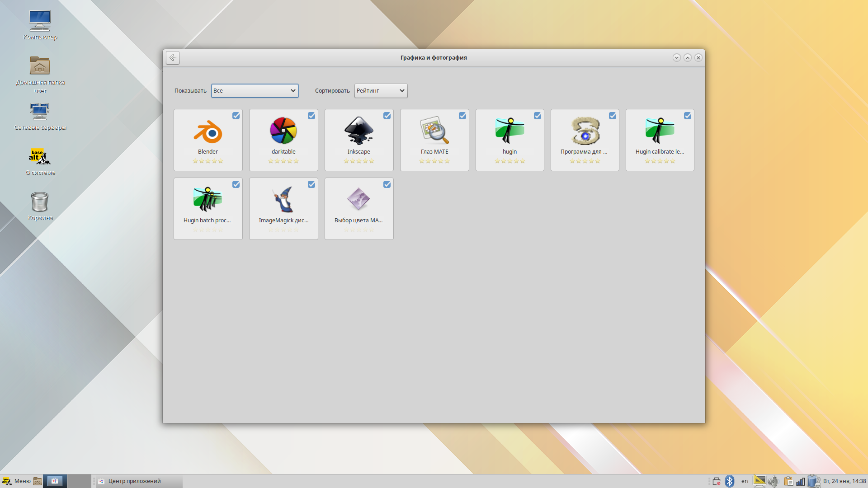868x488 pixels.
Task: Close the Графика и фотография window
Action: click(698, 58)
